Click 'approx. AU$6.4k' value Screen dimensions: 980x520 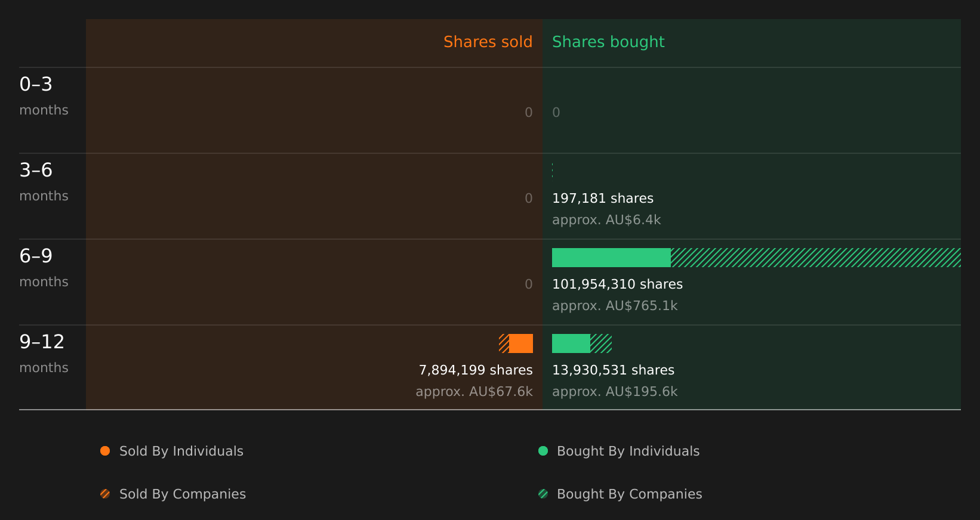point(606,220)
